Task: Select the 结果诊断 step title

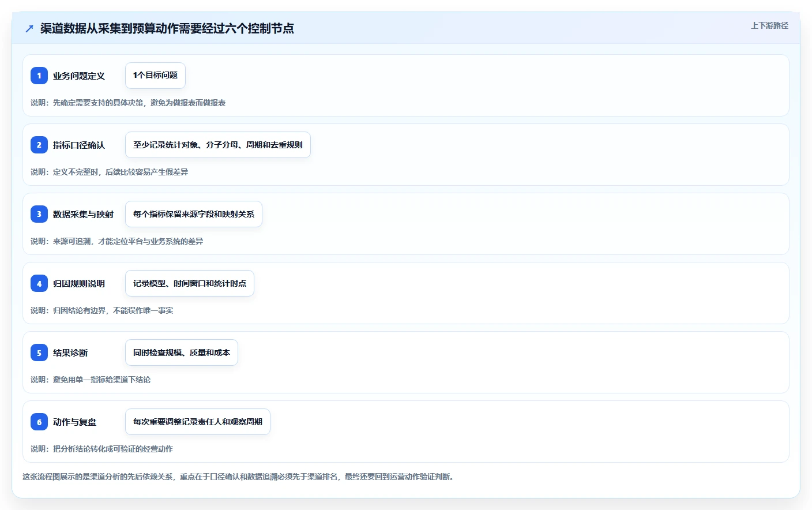Action: (x=70, y=352)
